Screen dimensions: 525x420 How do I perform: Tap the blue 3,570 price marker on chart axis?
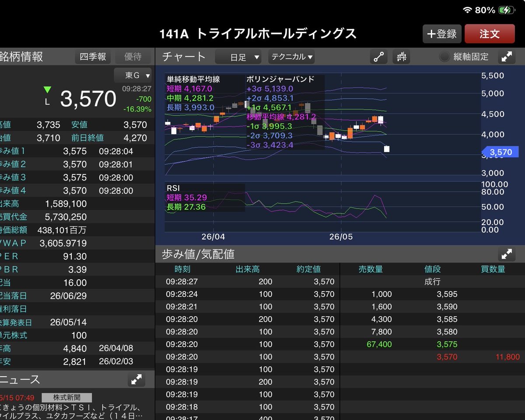500,152
